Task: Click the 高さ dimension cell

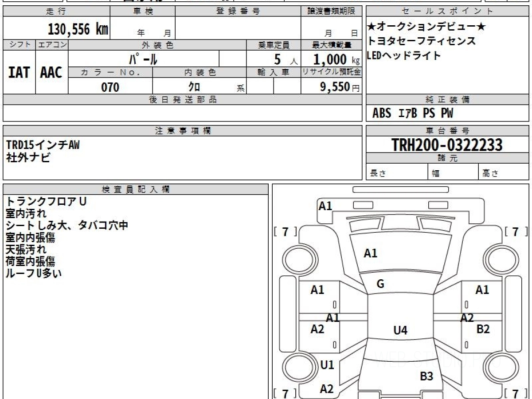Action: 504,172
